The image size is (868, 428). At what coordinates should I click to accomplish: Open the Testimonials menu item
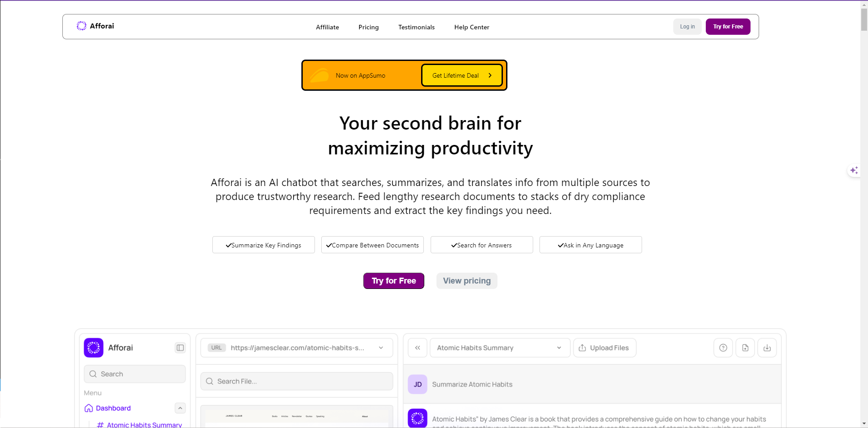click(417, 27)
